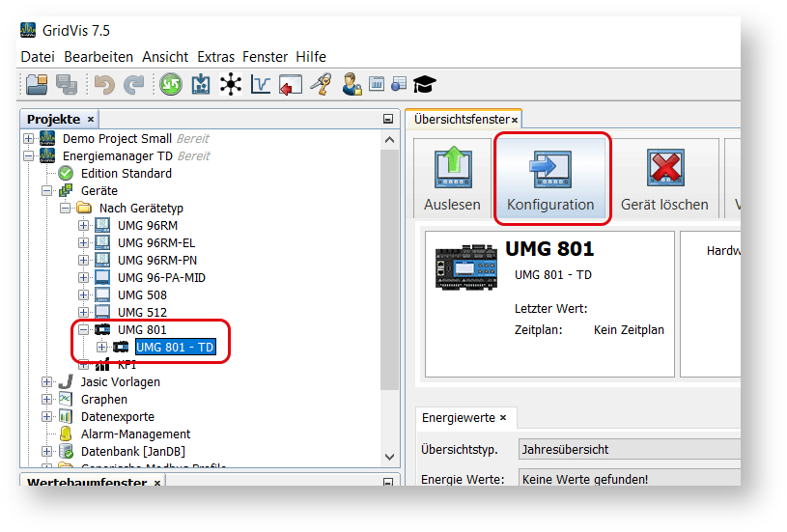This screenshot has height=532, width=787.
Task: Click the keys icon in toolbar
Action: coord(321,85)
